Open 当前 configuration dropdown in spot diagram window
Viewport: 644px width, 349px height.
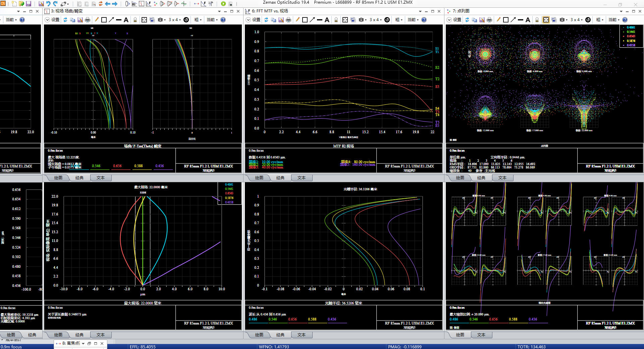(x=614, y=20)
